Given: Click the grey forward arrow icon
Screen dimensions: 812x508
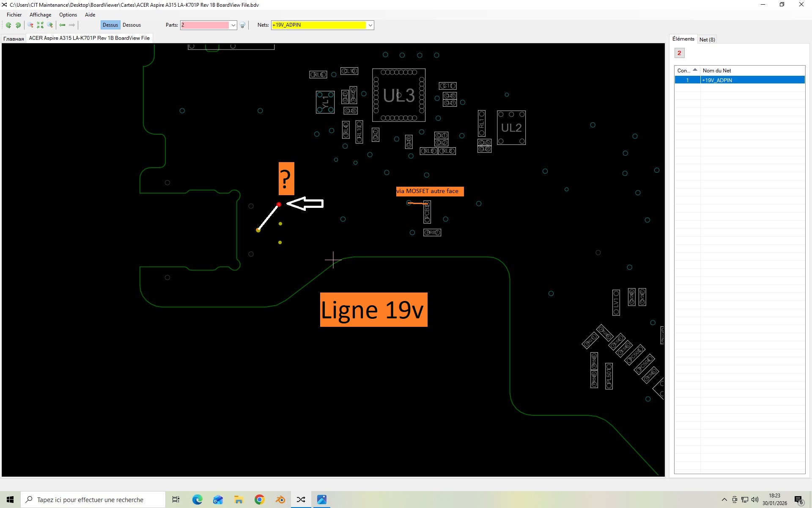Looking at the screenshot, I should 72,25.
